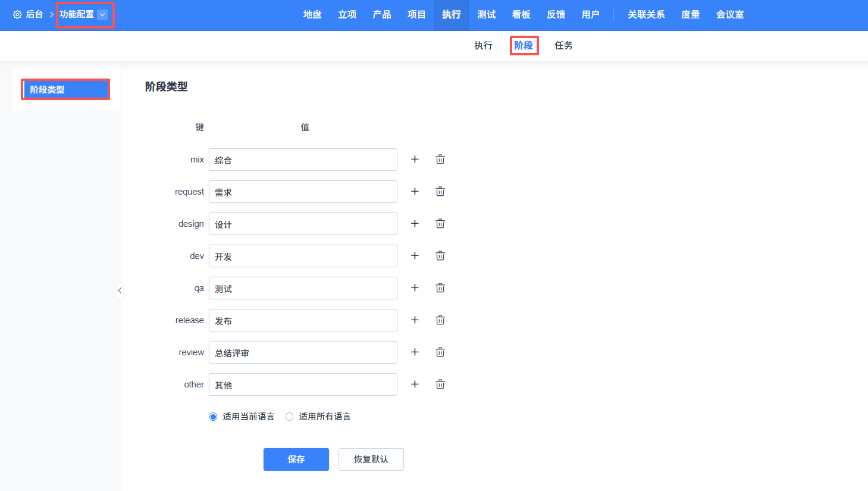Open the 测试 menu in the top navigation
868x491 pixels.
pos(486,15)
